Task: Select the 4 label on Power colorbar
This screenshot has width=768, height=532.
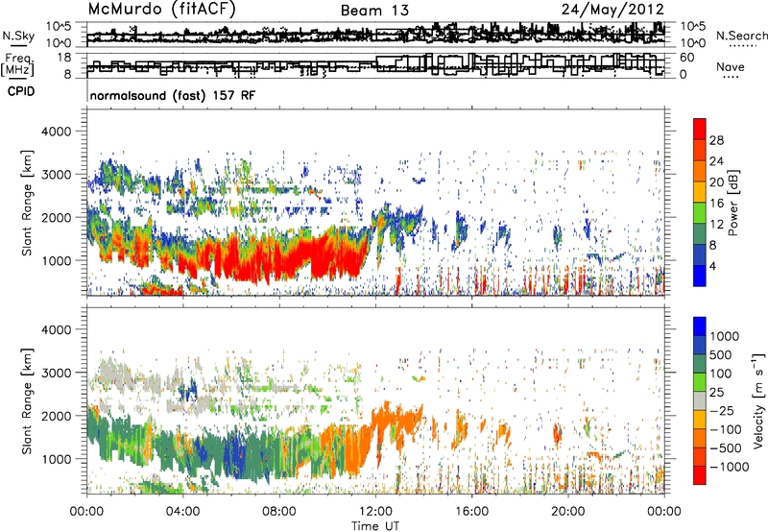Action: coord(712,267)
